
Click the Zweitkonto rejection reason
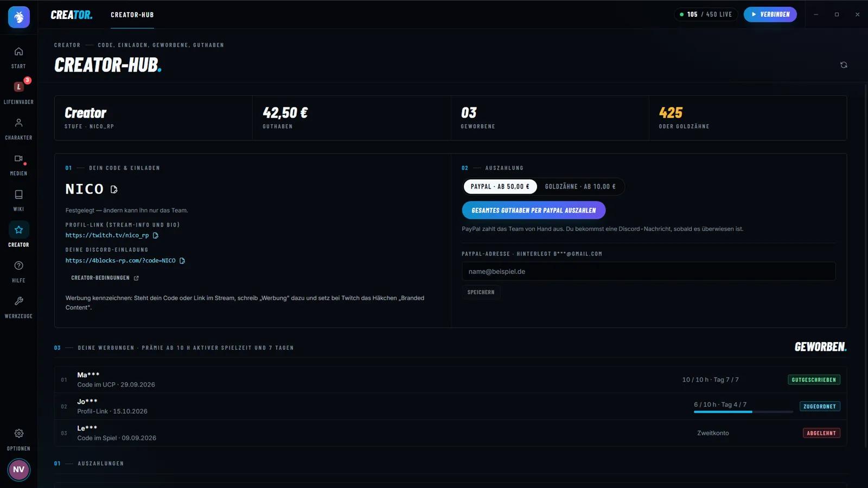(x=713, y=433)
